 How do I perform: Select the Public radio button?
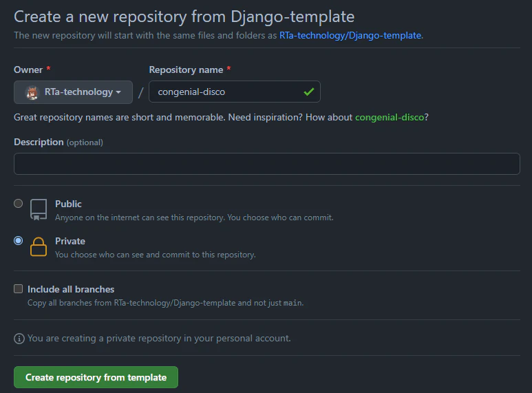click(19, 203)
